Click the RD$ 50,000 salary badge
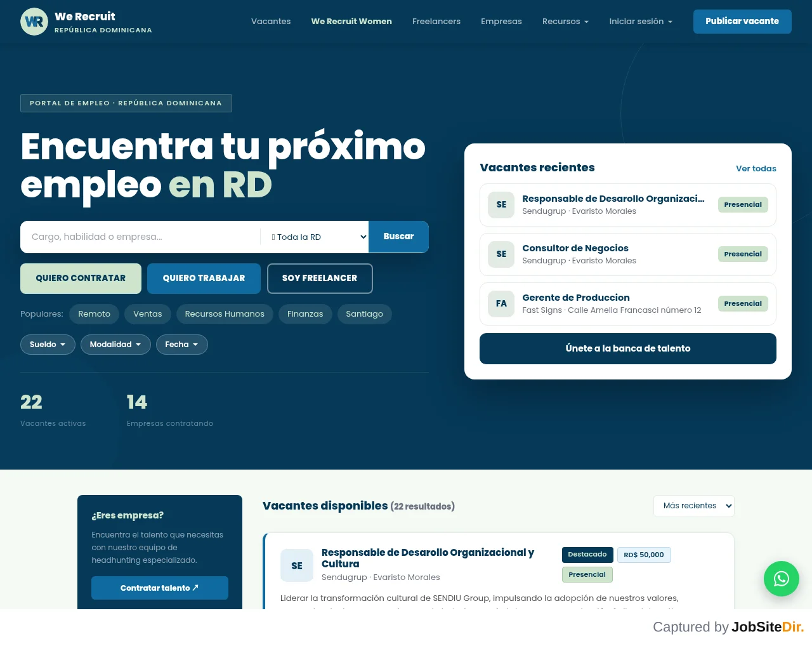812x646 pixels. (644, 555)
